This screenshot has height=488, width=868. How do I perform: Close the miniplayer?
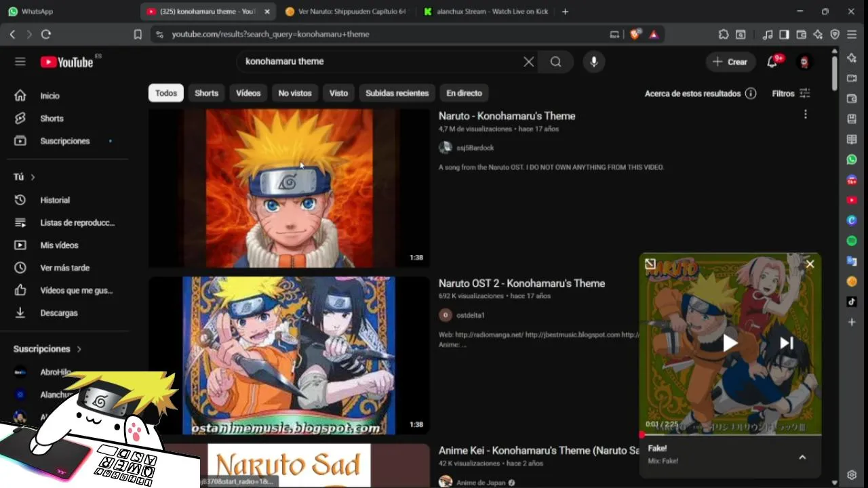pyautogui.click(x=810, y=264)
